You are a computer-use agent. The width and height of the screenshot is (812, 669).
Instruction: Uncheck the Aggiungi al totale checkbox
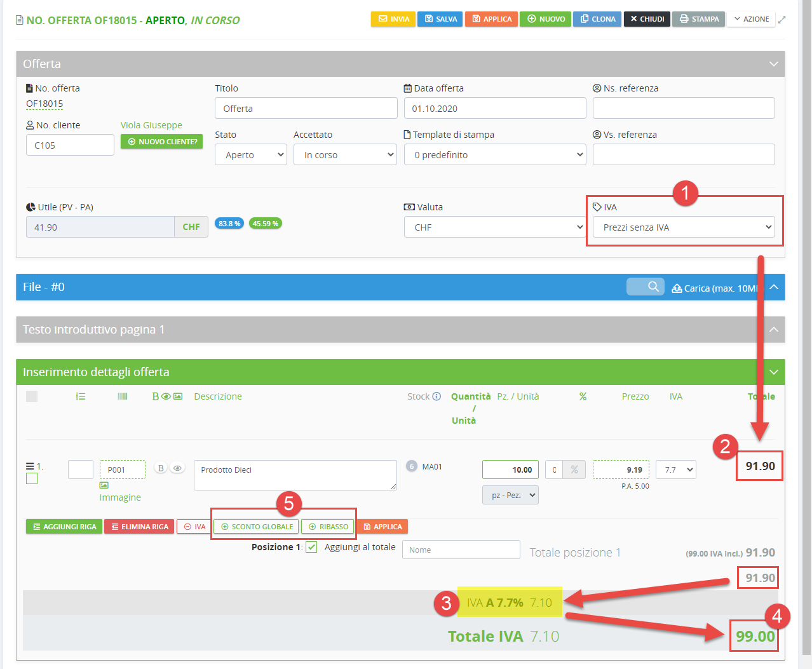[311, 547]
